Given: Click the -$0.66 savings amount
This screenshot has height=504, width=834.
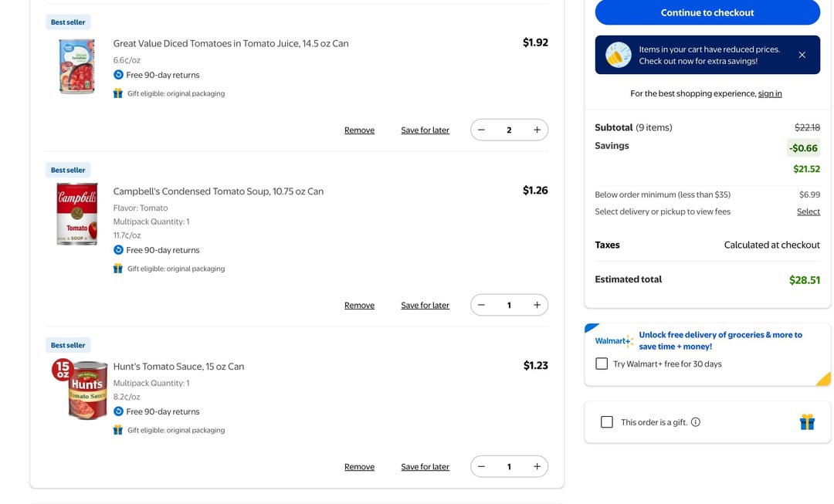Looking at the screenshot, I should (803, 147).
